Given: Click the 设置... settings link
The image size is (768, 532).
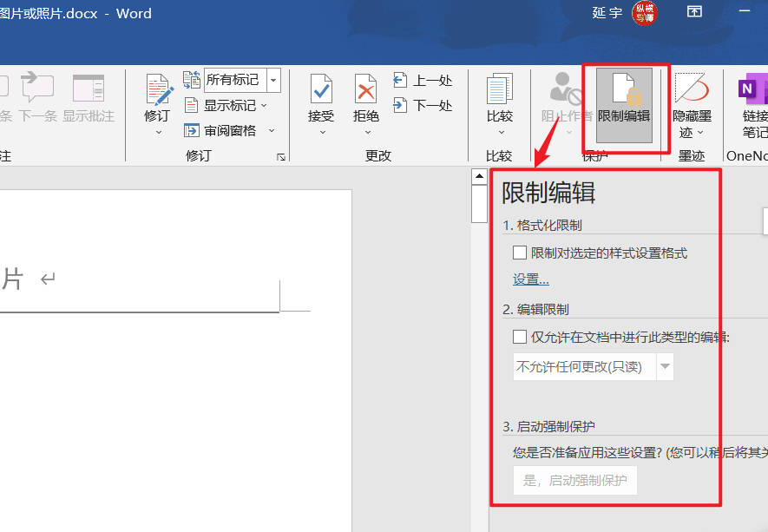Looking at the screenshot, I should pyautogui.click(x=530, y=279).
